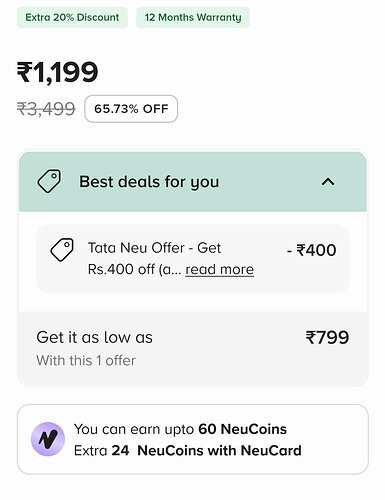This screenshot has height=500, width=385.
Task: Click the Best deals for you heading
Action: coord(149,182)
